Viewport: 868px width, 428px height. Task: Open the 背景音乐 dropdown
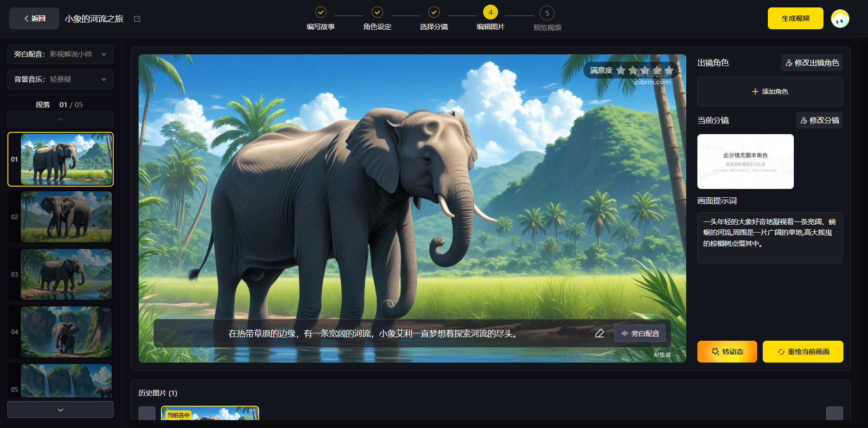click(60, 79)
